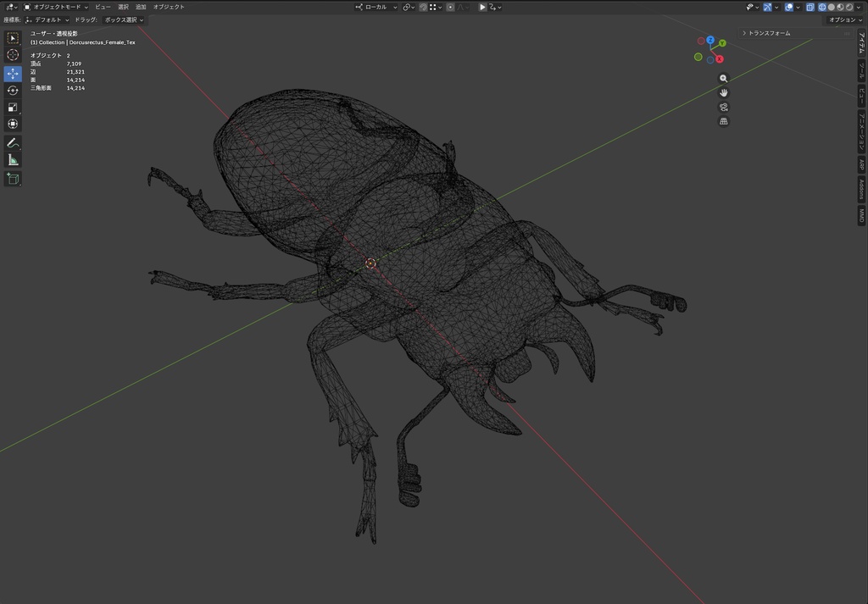
Task: Switch to the アイテム sidebar tab
Action: pyautogui.click(x=861, y=43)
